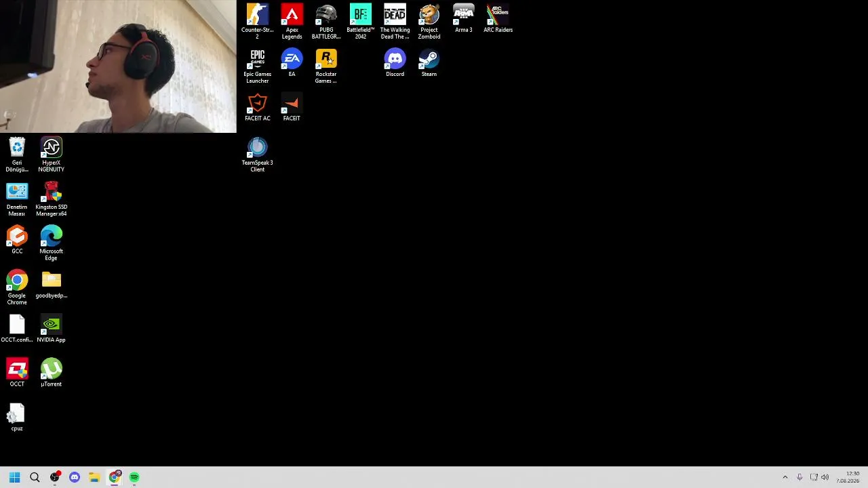868x488 pixels.
Task: Open the Epic Games Launcher icon
Action: click(x=257, y=66)
